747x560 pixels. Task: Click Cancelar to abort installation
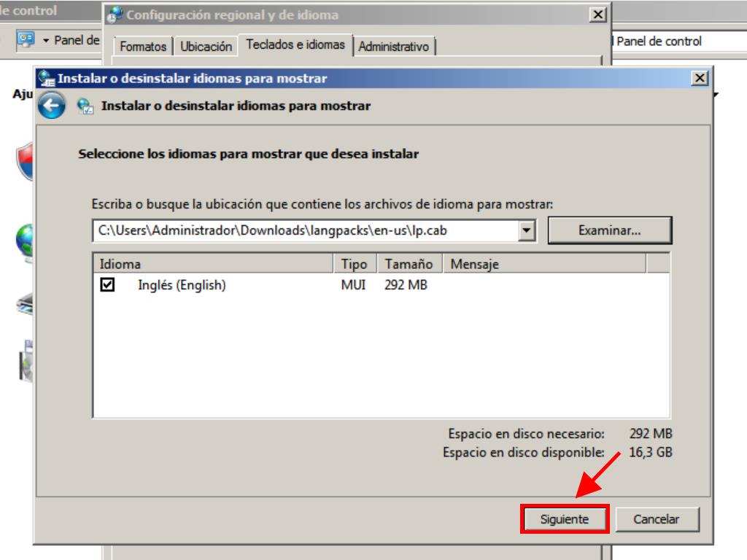656,519
